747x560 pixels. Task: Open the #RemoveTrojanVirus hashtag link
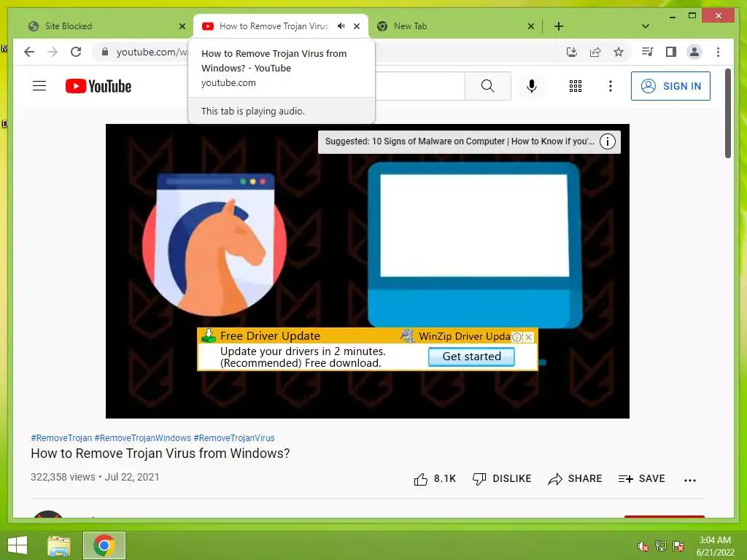click(234, 438)
